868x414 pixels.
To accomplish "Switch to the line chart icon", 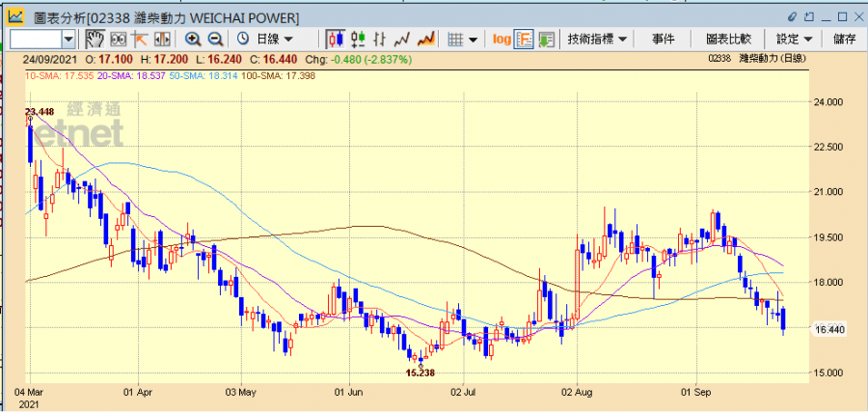I will [402, 39].
